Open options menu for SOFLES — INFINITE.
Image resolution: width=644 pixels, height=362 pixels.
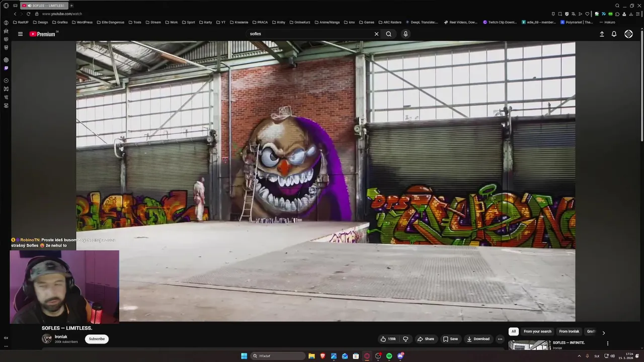pyautogui.click(x=607, y=343)
